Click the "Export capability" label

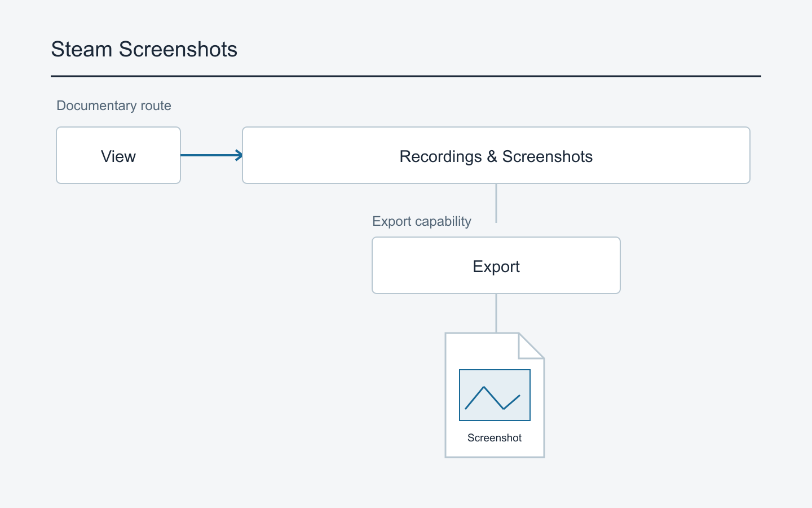coord(422,221)
